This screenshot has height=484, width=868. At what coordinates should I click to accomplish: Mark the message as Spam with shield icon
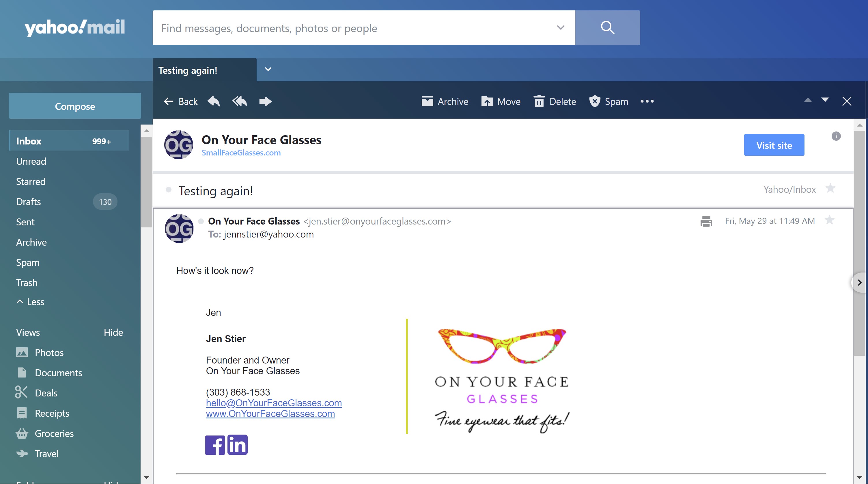[608, 101]
